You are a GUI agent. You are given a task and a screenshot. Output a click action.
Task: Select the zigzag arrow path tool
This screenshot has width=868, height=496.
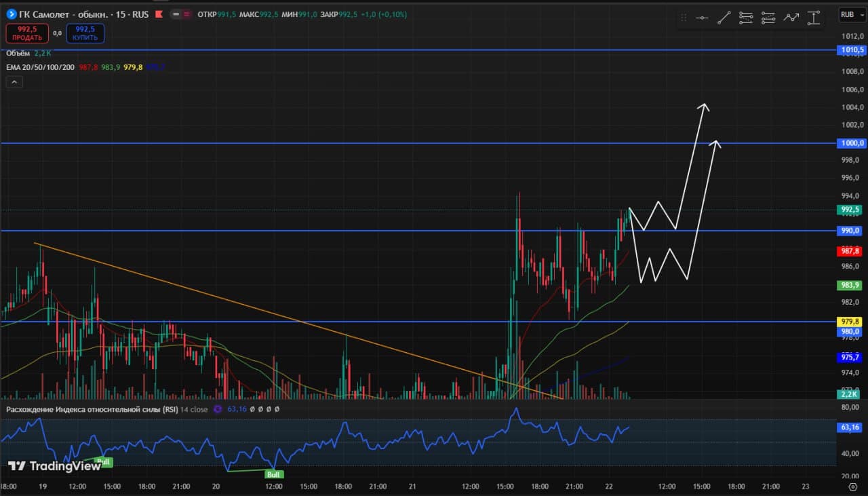[791, 18]
